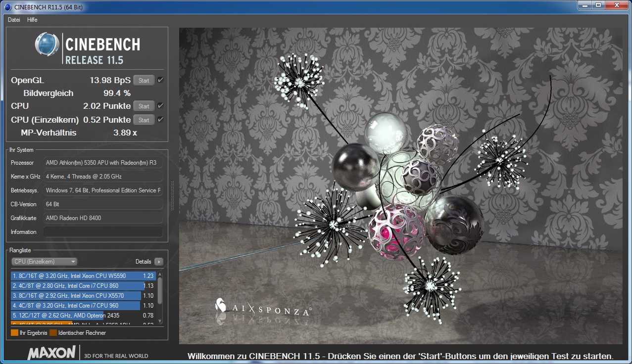Select ranking row Intel Core i7 CPU 860
The image size is (632, 364).
pos(83,286)
